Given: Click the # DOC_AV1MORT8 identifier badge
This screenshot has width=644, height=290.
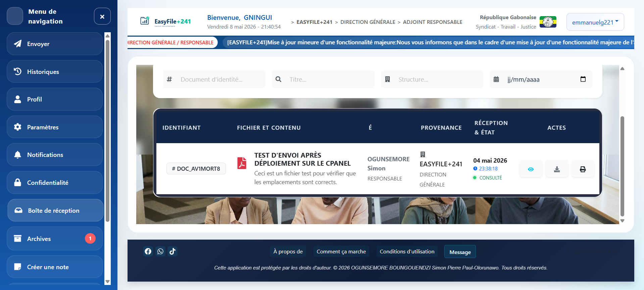Looking at the screenshot, I should pyautogui.click(x=196, y=168).
